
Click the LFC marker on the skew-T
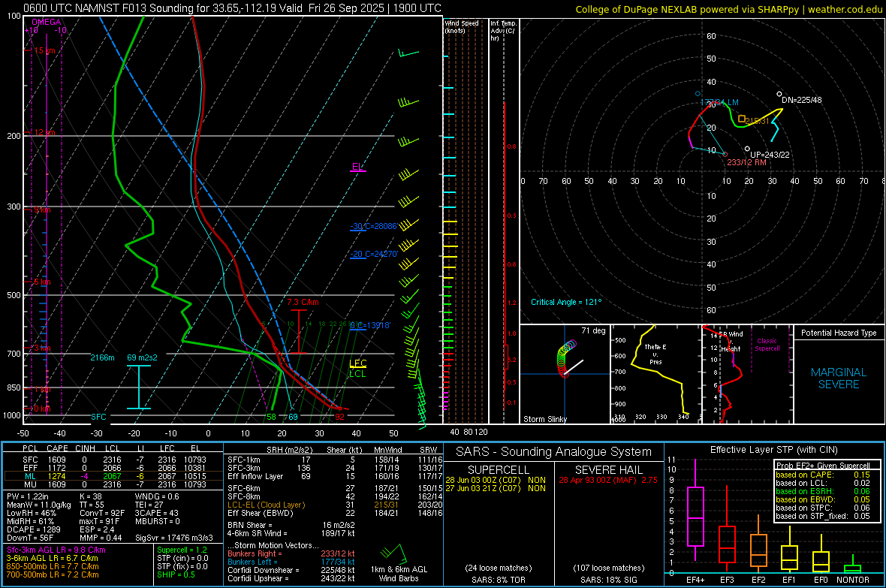(357, 363)
